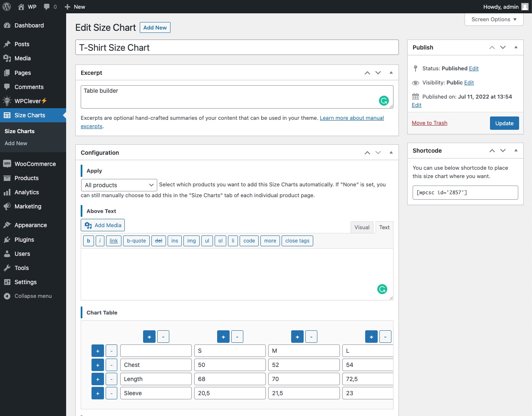
Task: Click the shortcode text field
Action: (x=465, y=193)
